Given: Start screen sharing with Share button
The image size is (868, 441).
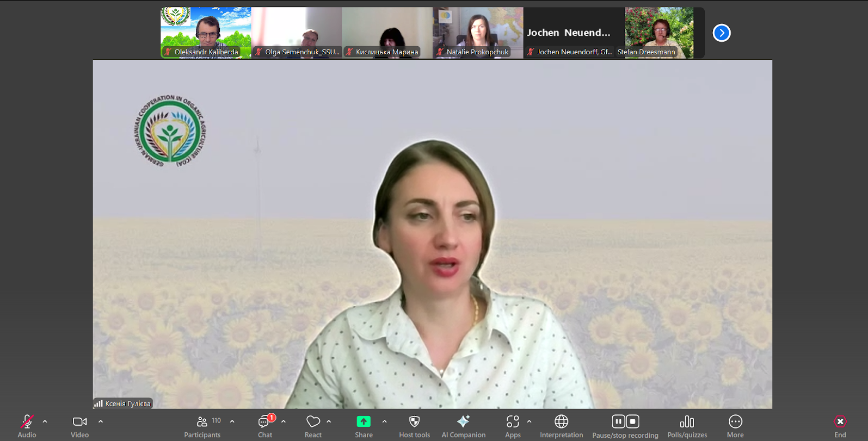Looking at the screenshot, I should click(364, 422).
